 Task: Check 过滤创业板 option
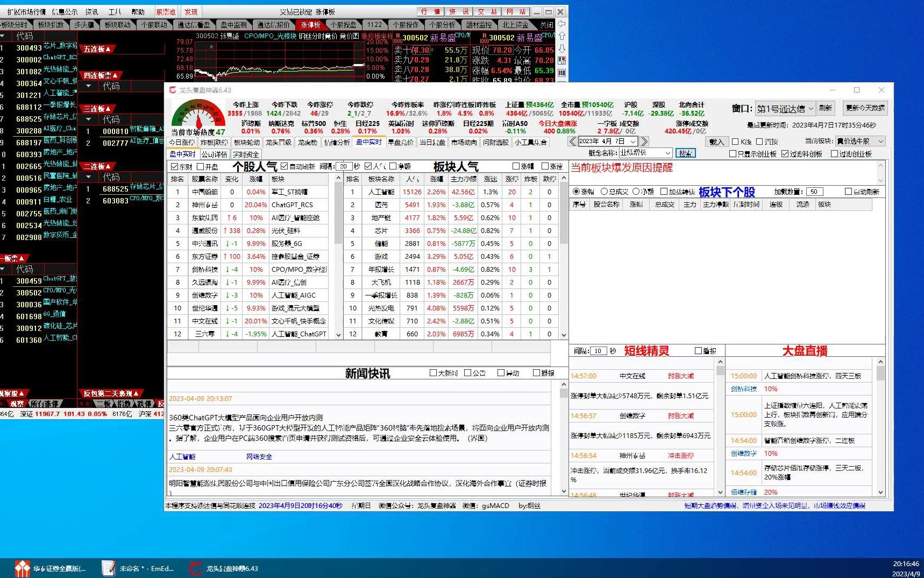(834, 154)
